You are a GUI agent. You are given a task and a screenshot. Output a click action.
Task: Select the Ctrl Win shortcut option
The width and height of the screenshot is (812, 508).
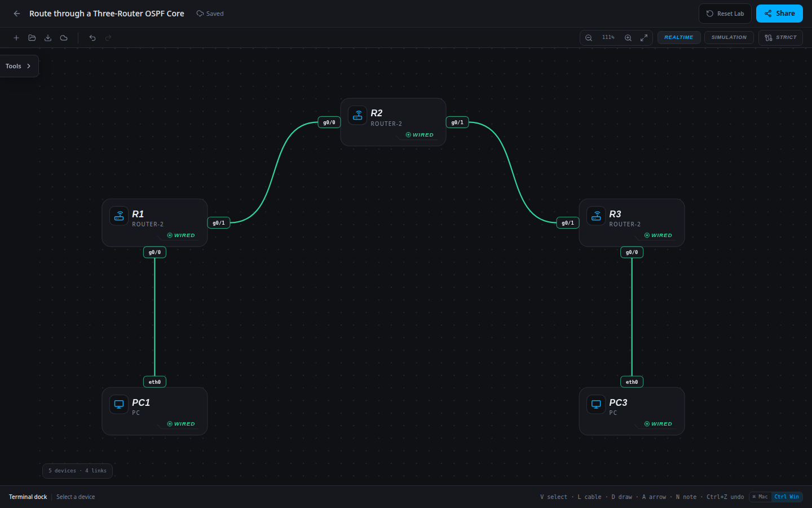coord(787,497)
